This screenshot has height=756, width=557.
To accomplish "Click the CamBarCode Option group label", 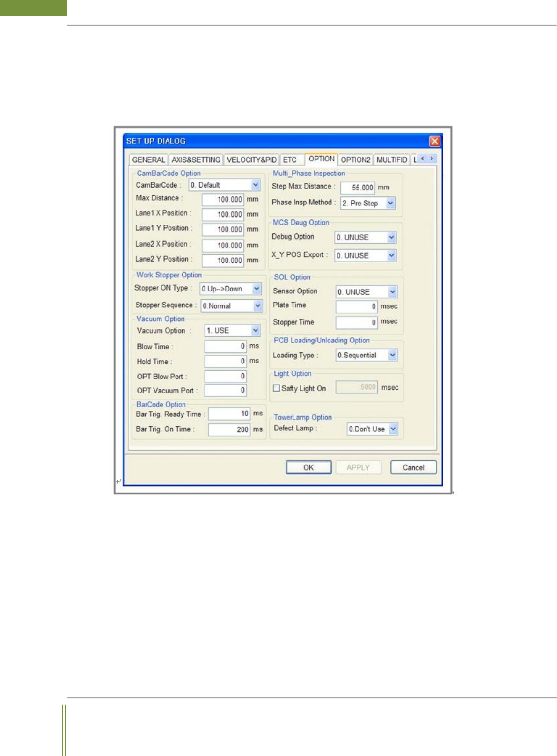I will click(169, 173).
